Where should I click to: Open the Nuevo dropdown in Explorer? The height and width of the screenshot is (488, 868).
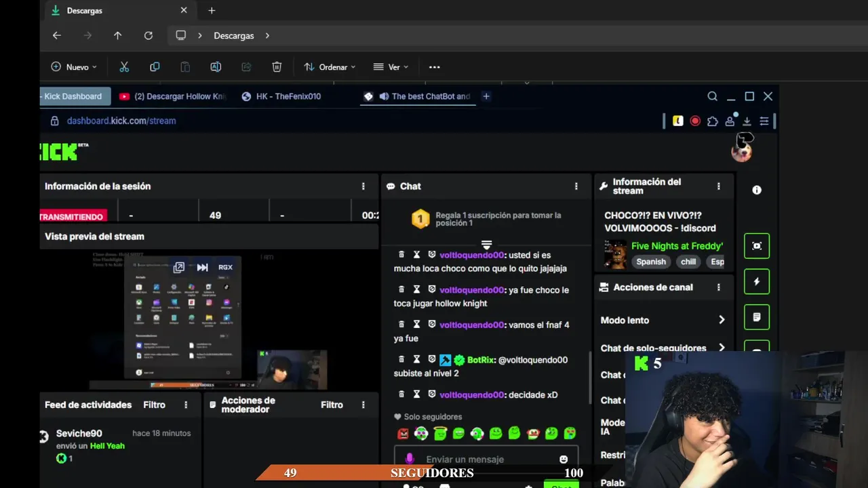pos(74,67)
